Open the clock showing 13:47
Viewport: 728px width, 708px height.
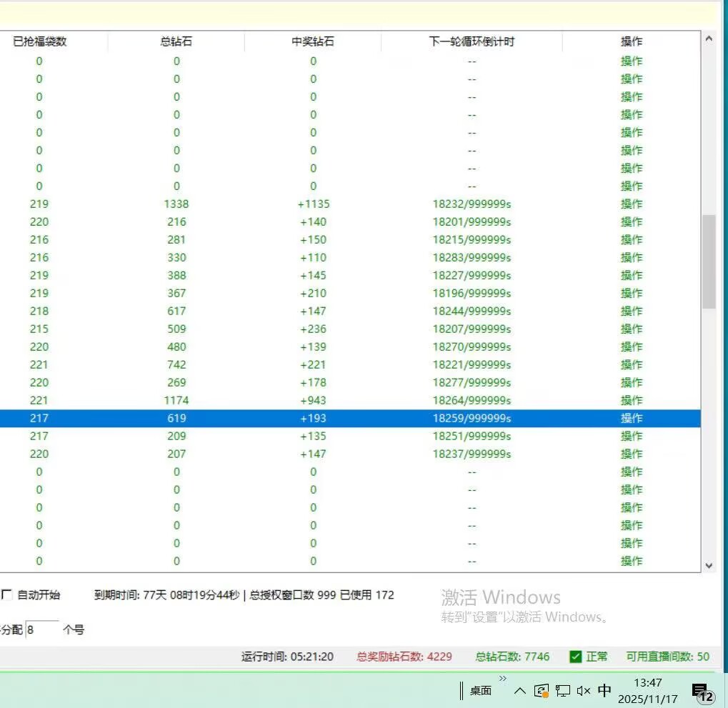648,691
